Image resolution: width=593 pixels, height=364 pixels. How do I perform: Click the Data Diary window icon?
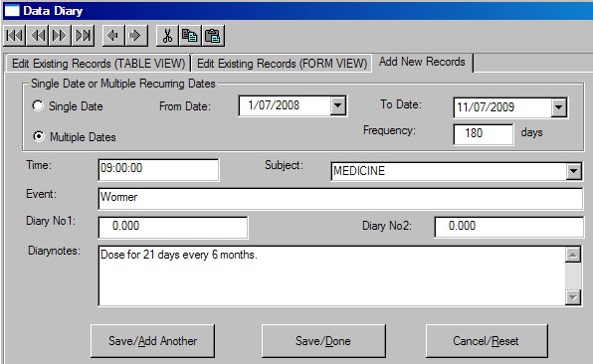(11, 10)
